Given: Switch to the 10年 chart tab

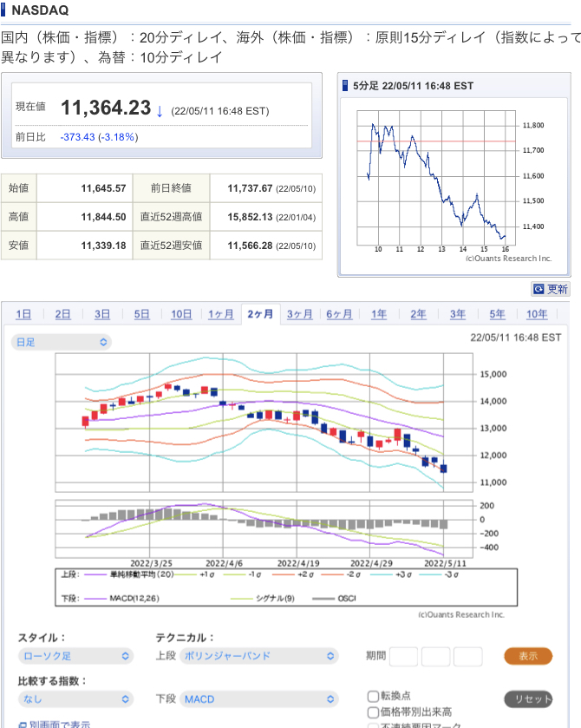Looking at the screenshot, I should point(537,314).
